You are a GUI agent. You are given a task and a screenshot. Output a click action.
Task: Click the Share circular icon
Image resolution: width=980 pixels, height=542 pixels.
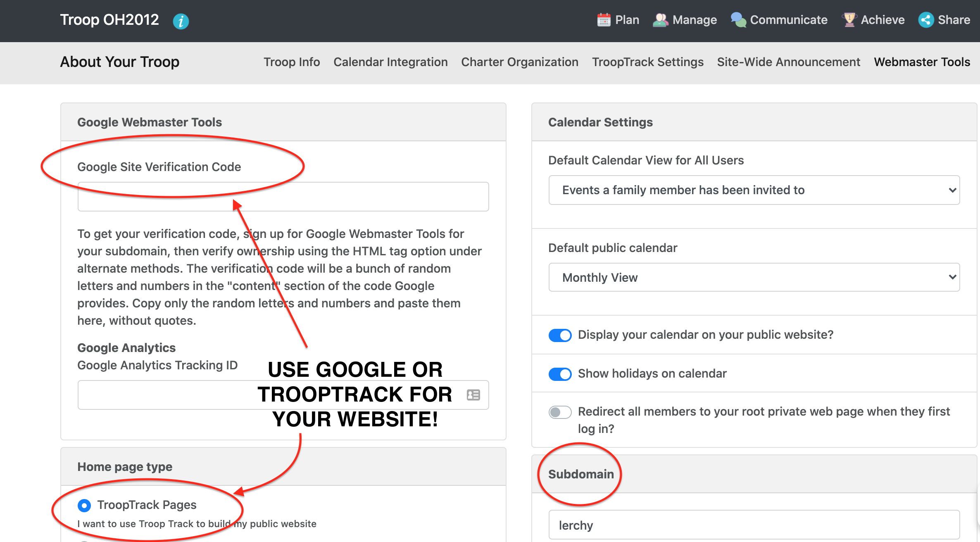coord(926,20)
